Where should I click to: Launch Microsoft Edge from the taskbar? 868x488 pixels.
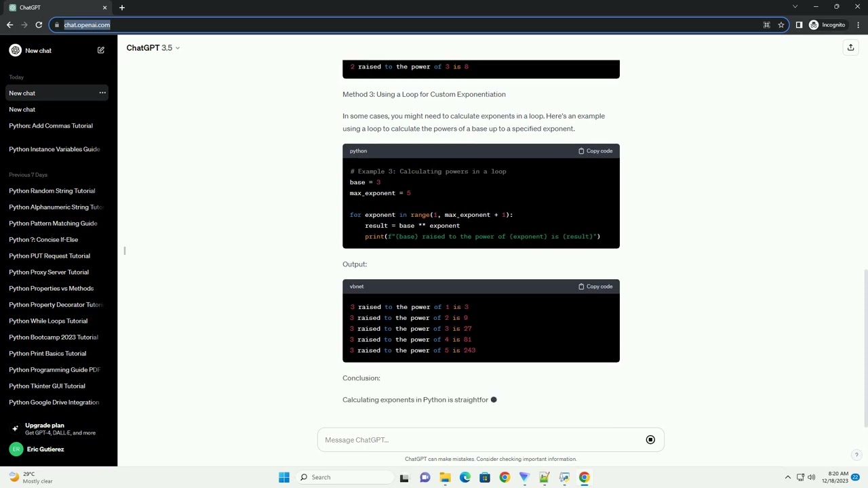pos(465,477)
